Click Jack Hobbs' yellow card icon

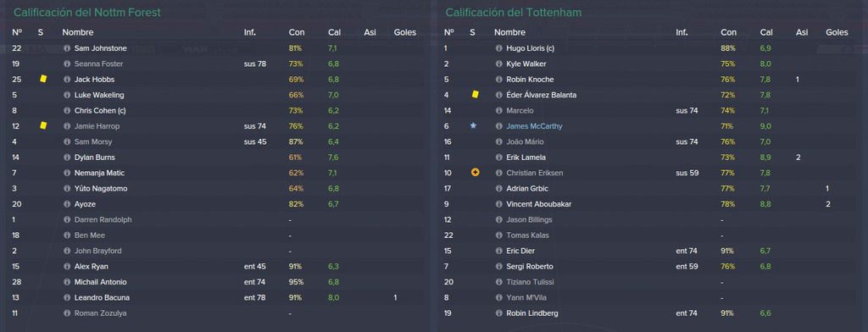click(43, 79)
